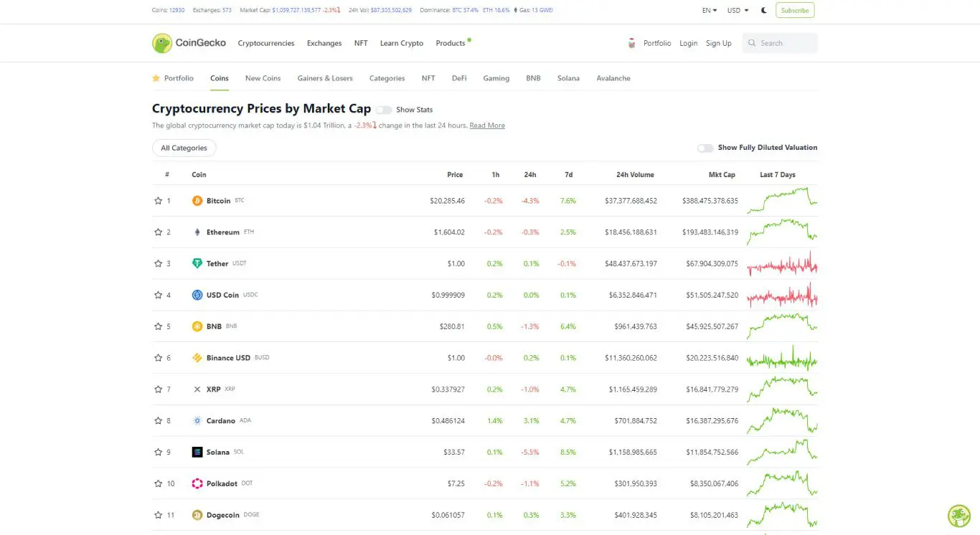Click the Dogecoin coin name
980x535 pixels.
(x=223, y=515)
